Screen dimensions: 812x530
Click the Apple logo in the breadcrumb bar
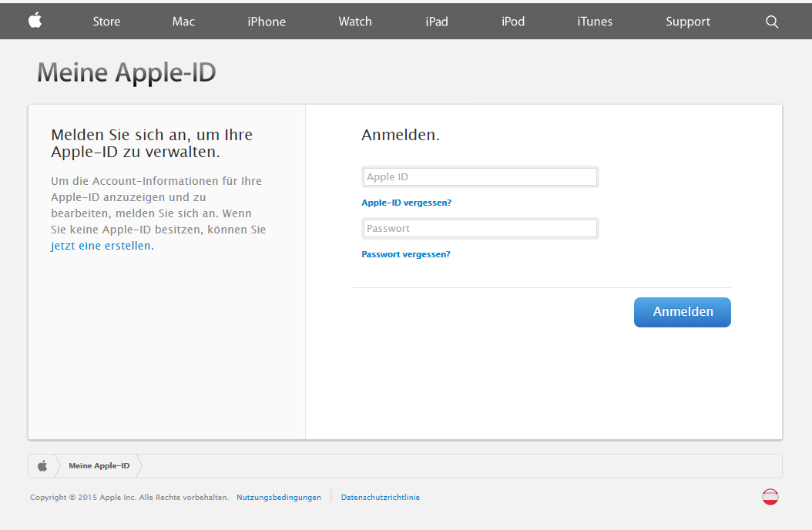pyautogui.click(x=42, y=466)
